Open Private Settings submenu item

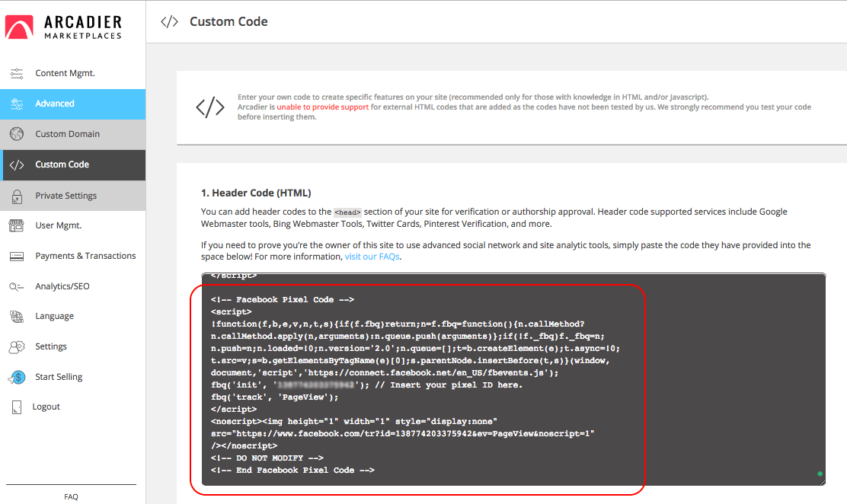coord(73,196)
